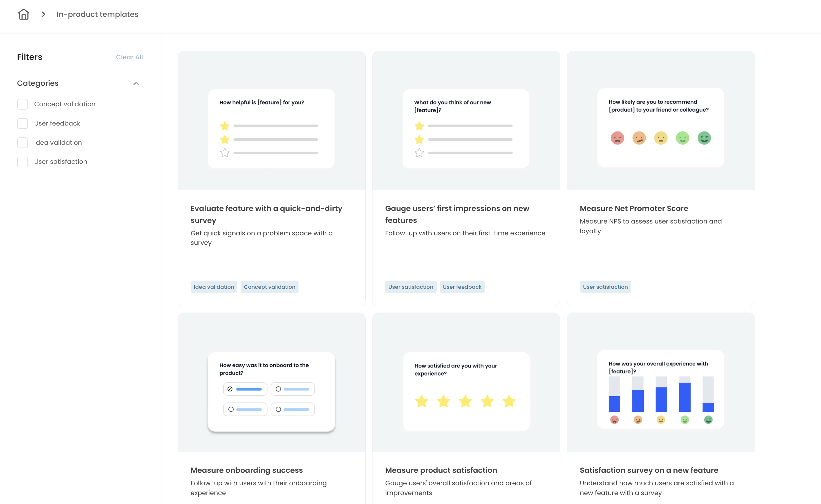
Task: Click the dark green happy face in NPS preview
Action: [x=704, y=138]
